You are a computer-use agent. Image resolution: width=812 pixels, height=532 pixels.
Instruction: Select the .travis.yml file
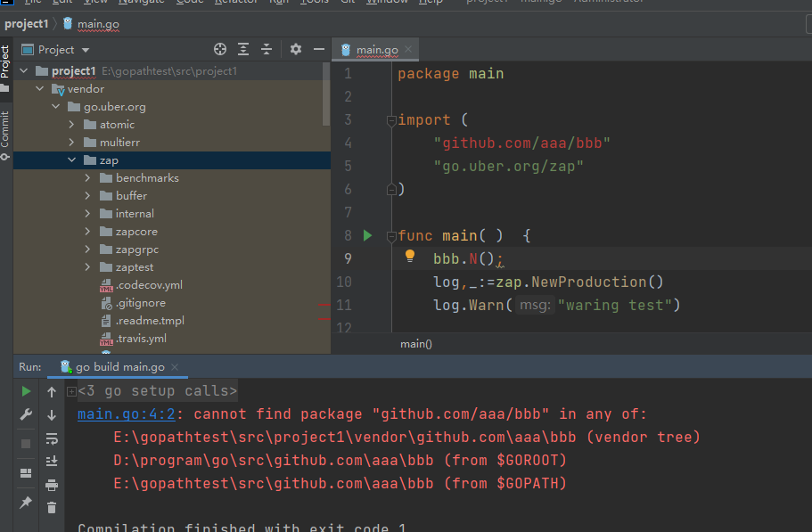coord(133,339)
